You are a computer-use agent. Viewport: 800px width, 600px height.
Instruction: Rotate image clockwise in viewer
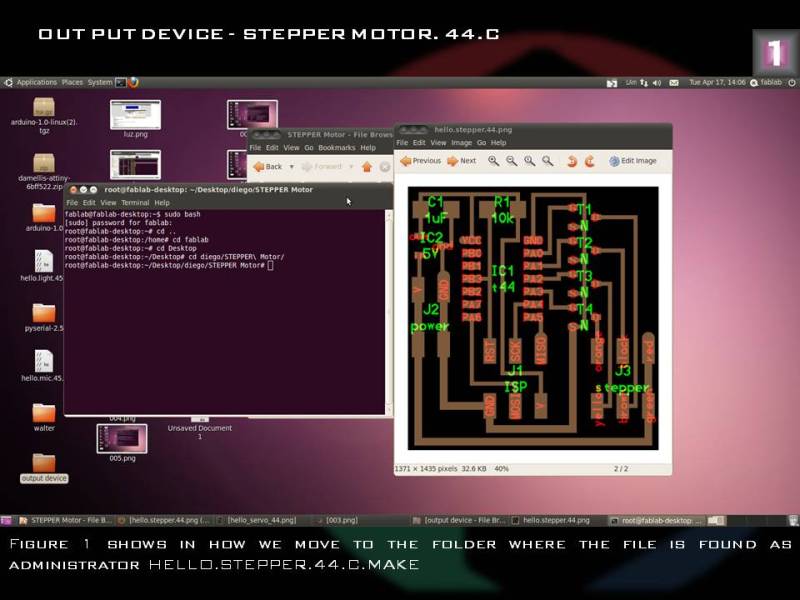(589, 161)
